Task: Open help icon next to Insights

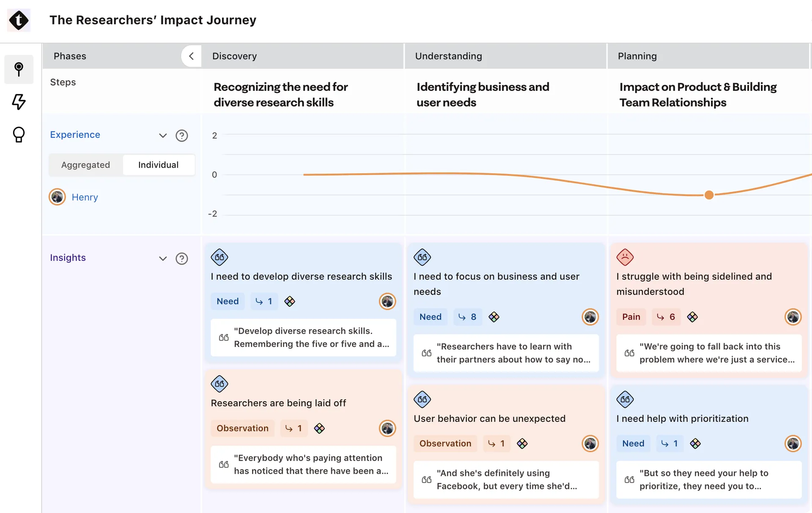Action: point(182,259)
